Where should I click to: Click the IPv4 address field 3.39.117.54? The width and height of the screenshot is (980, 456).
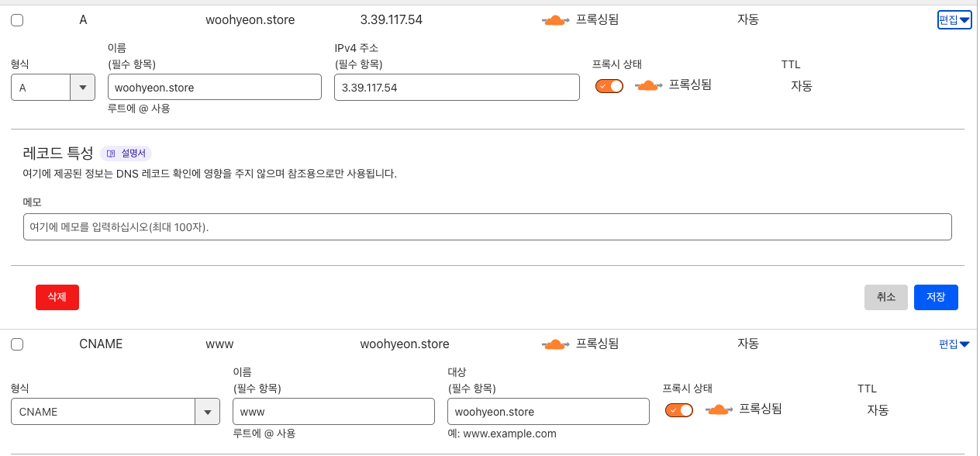click(x=457, y=88)
